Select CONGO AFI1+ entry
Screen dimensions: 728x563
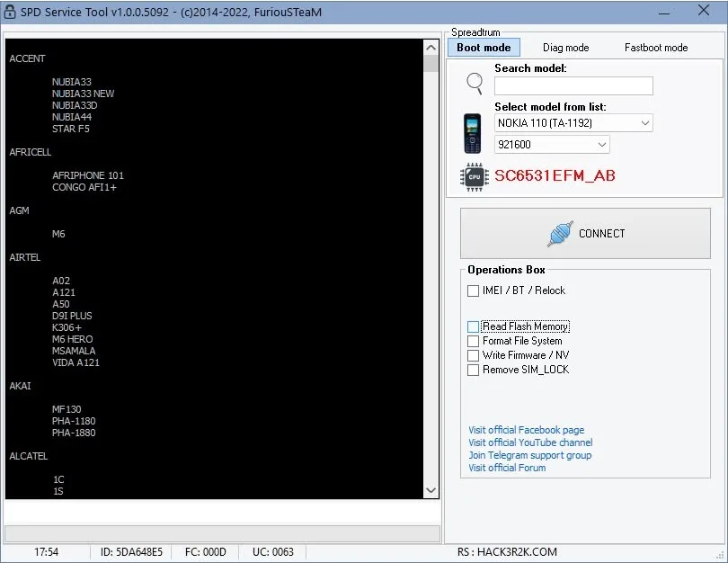[x=84, y=187]
